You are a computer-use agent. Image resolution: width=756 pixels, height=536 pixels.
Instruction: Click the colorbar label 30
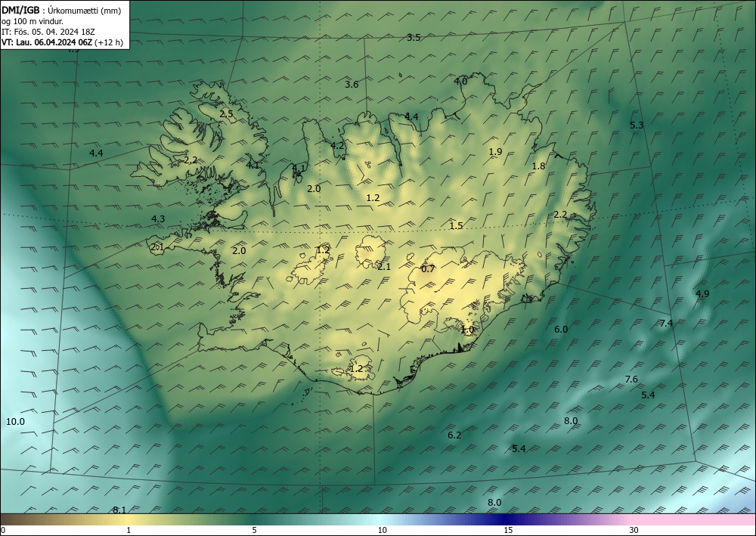pos(634,531)
